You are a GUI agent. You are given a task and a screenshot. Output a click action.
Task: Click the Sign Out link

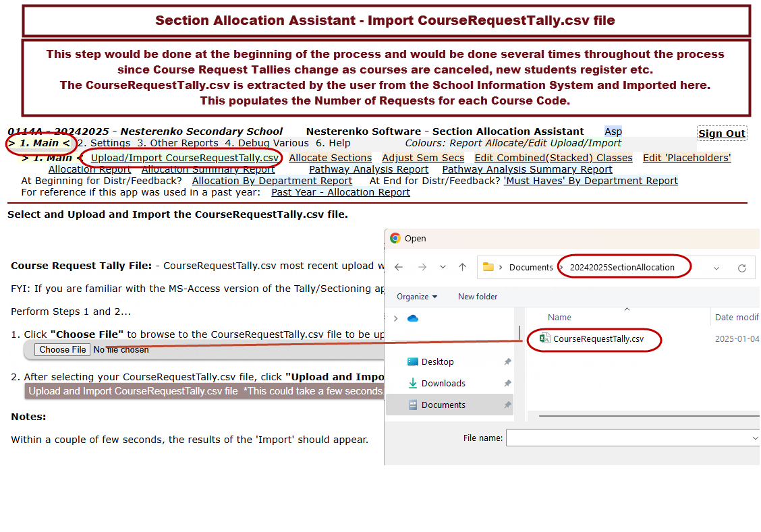click(x=721, y=134)
